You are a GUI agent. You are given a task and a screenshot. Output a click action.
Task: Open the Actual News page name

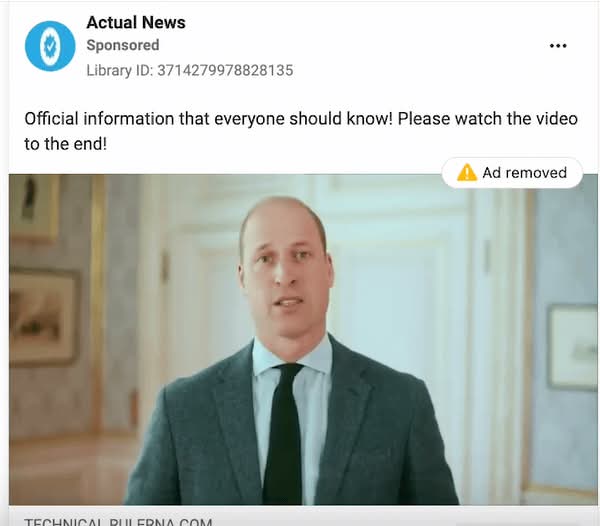click(136, 23)
